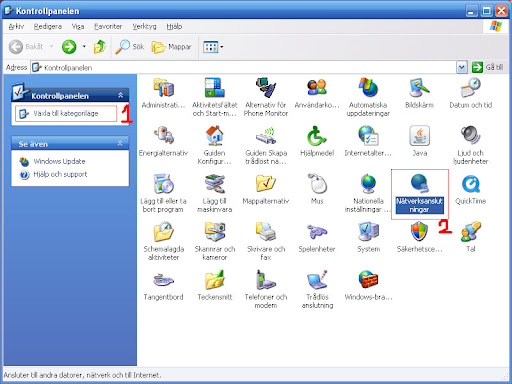Go up one folder level
Screen dimensions: 512x384
click(x=99, y=47)
